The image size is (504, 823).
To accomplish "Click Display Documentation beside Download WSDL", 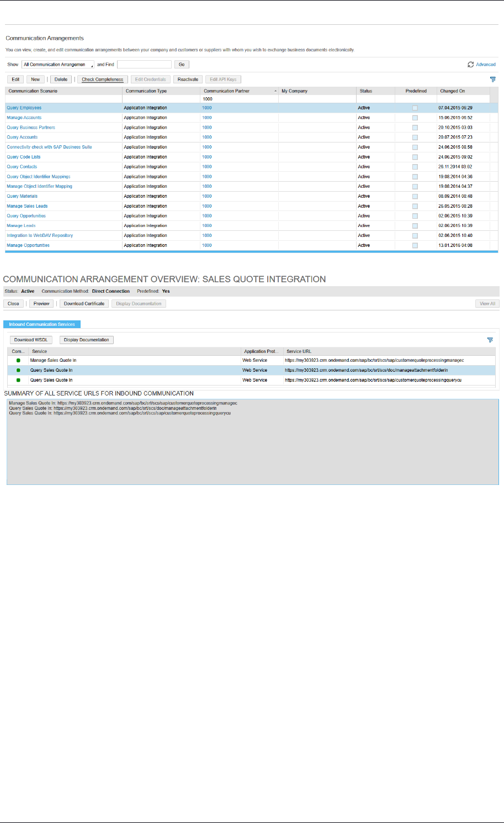I will click(x=87, y=340).
